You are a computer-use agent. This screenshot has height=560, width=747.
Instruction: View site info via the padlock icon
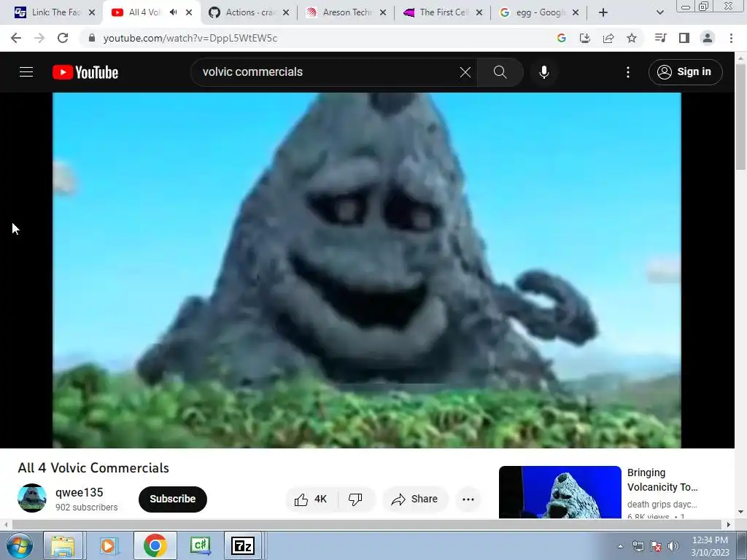(x=92, y=38)
